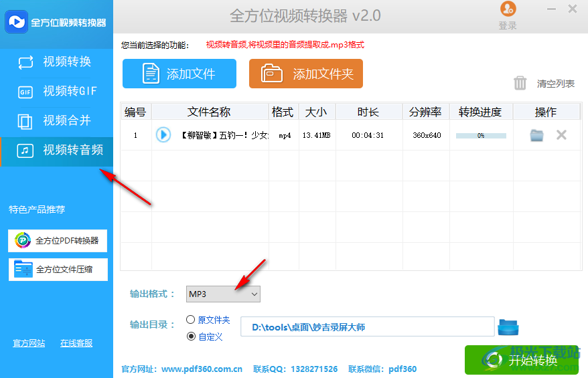Click the www.pdf360.com.cn website address
The height and width of the screenshot is (378, 588).
click(x=202, y=369)
